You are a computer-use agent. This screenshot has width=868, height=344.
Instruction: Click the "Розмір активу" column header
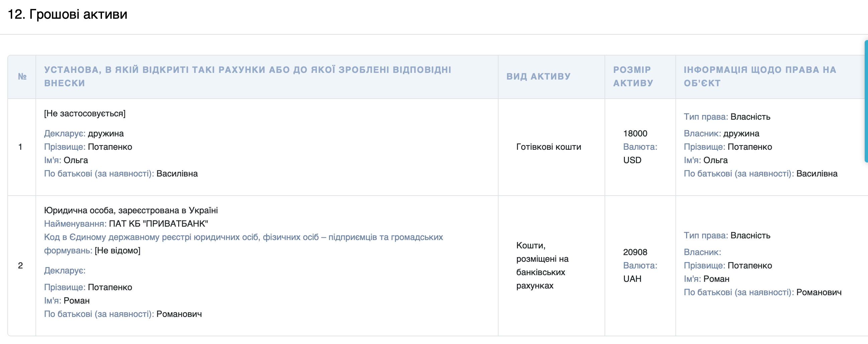pos(633,76)
